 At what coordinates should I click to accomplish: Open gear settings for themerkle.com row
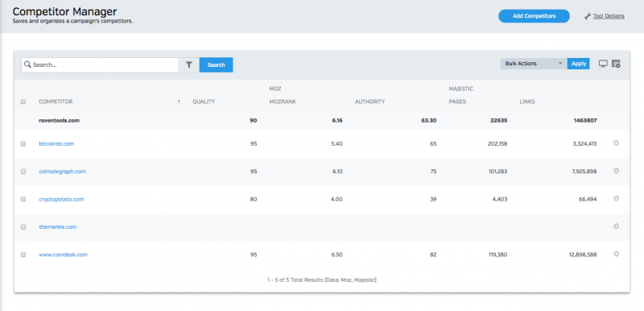(x=616, y=226)
